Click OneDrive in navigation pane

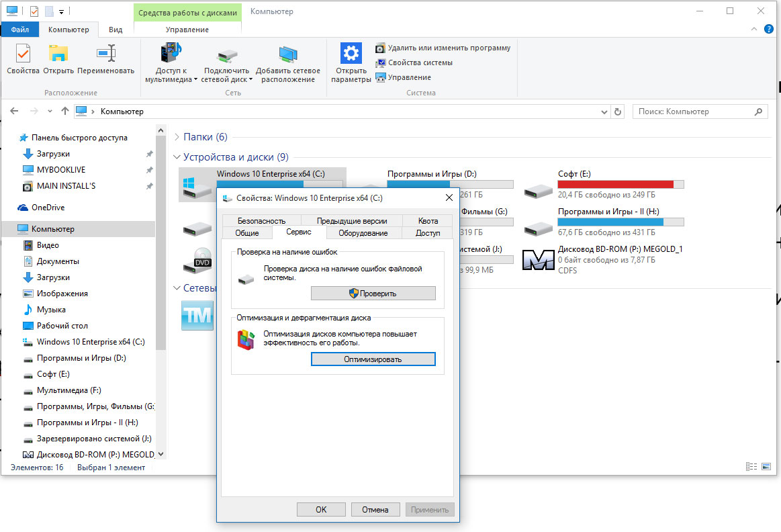click(48, 207)
